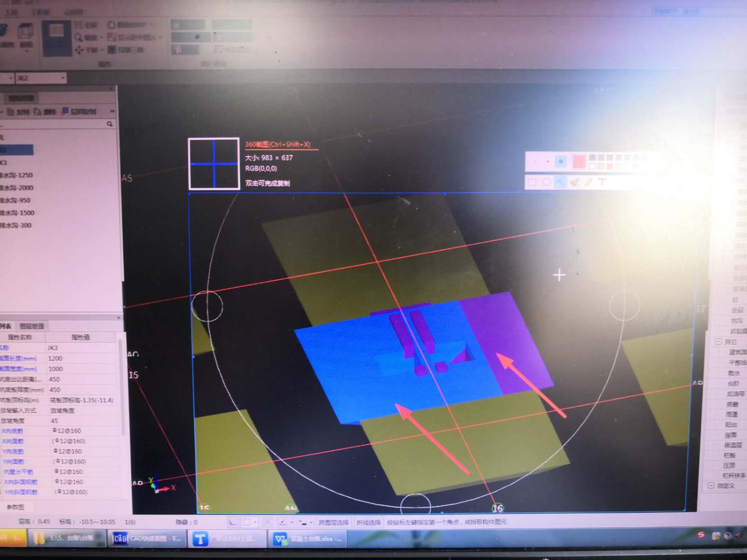Click 删除 in component list toolbar
The width and height of the screenshot is (747, 560).
pyautogui.click(x=46, y=111)
